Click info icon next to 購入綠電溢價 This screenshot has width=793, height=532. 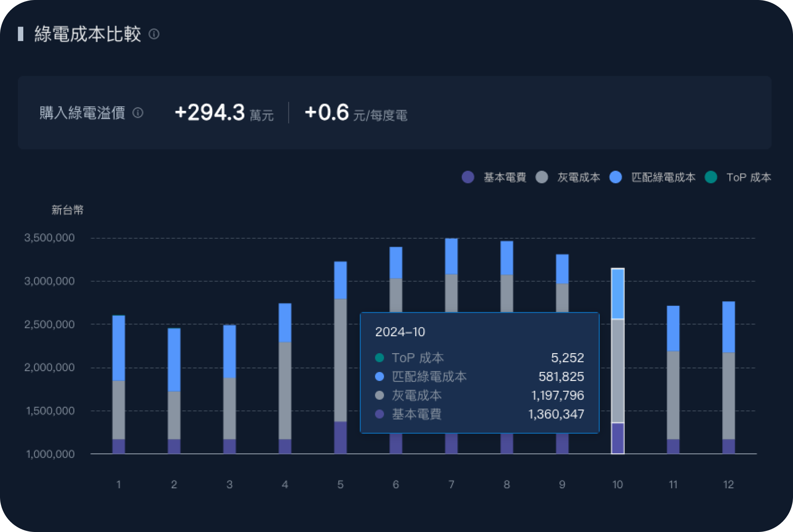click(x=138, y=113)
